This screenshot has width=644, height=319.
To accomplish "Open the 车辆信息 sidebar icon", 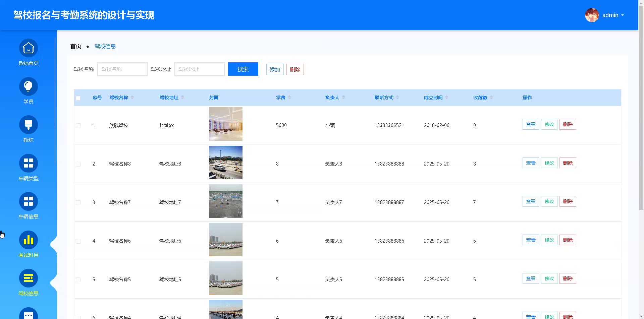I will [x=29, y=202].
